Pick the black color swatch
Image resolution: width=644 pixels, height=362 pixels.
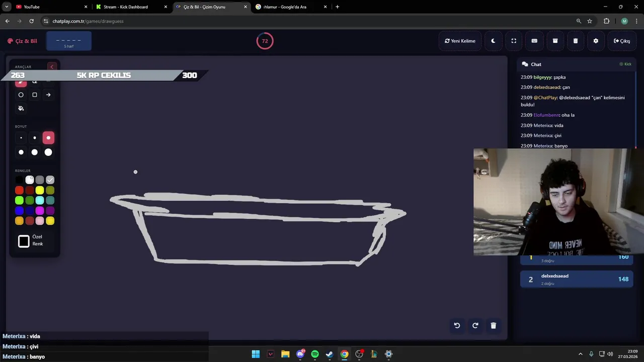pyautogui.click(x=19, y=180)
